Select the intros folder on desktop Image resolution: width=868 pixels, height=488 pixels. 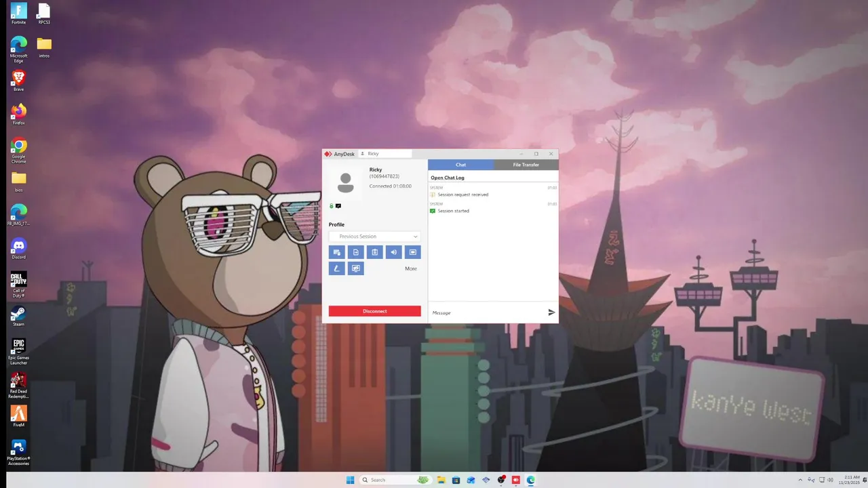[x=44, y=47]
